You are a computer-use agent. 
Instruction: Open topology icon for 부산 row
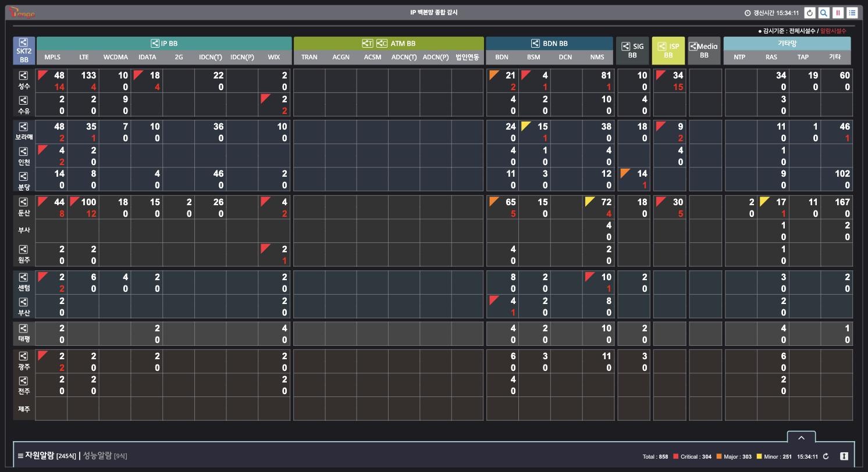tap(24, 302)
